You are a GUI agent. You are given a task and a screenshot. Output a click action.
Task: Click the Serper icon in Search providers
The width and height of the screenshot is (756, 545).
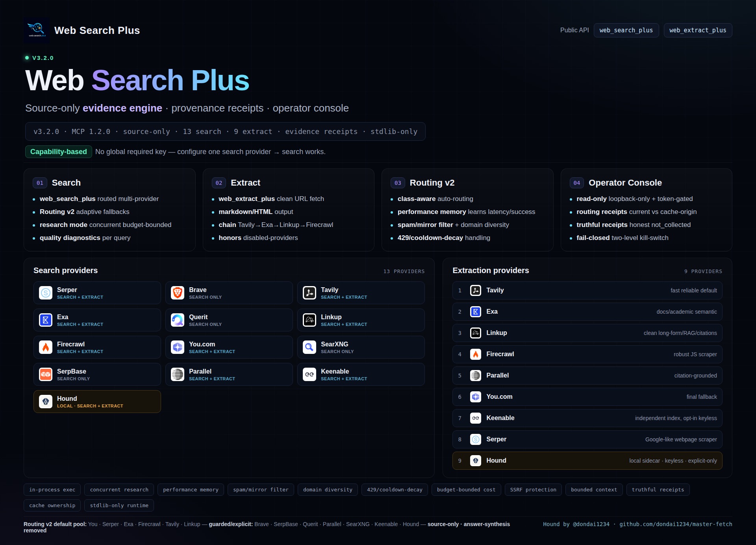click(46, 293)
